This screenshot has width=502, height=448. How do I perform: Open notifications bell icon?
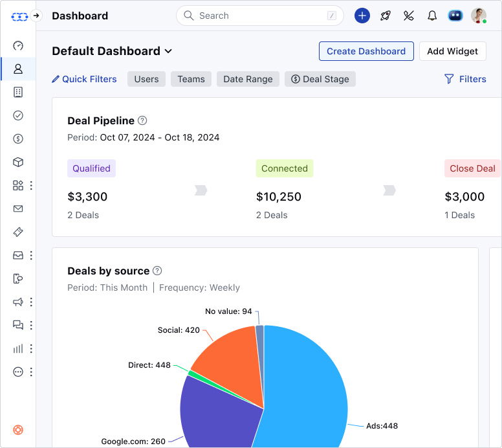click(432, 16)
